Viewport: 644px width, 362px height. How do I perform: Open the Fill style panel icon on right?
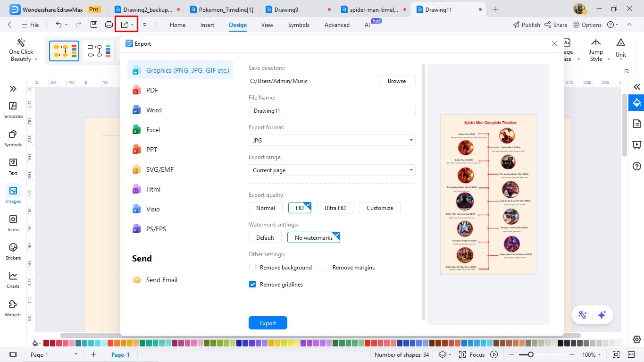(637, 103)
